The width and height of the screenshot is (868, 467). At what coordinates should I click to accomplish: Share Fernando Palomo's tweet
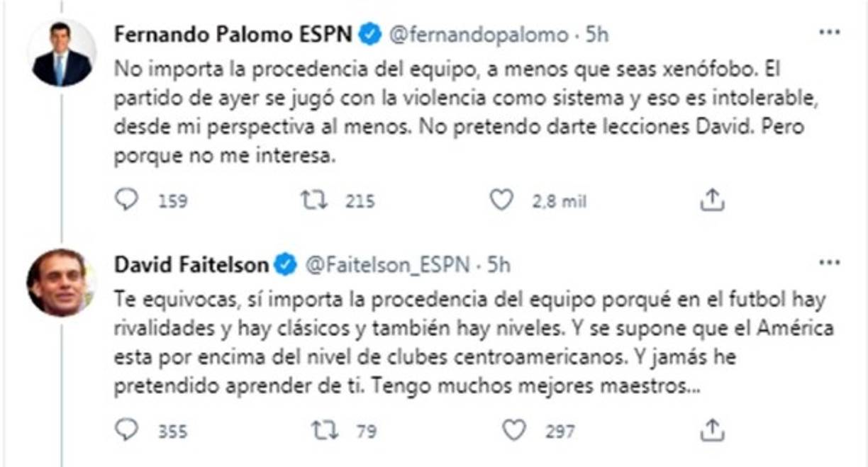coord(711,201)
